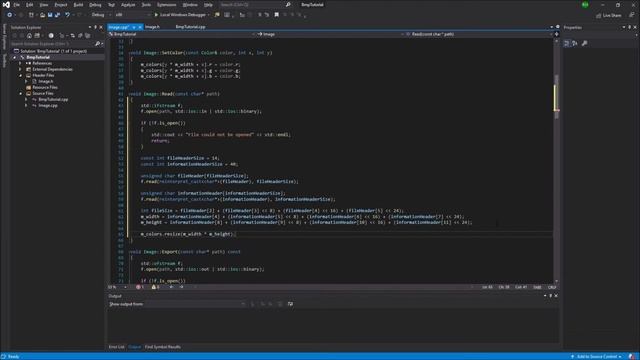Click the notifications icon in status bar

coord(632,357)
